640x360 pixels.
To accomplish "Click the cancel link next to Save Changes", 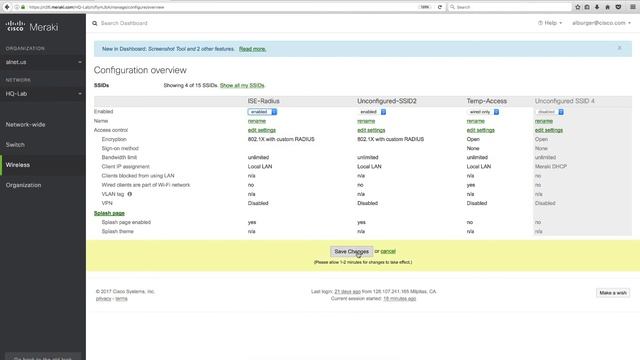I will tap(388, 251).
